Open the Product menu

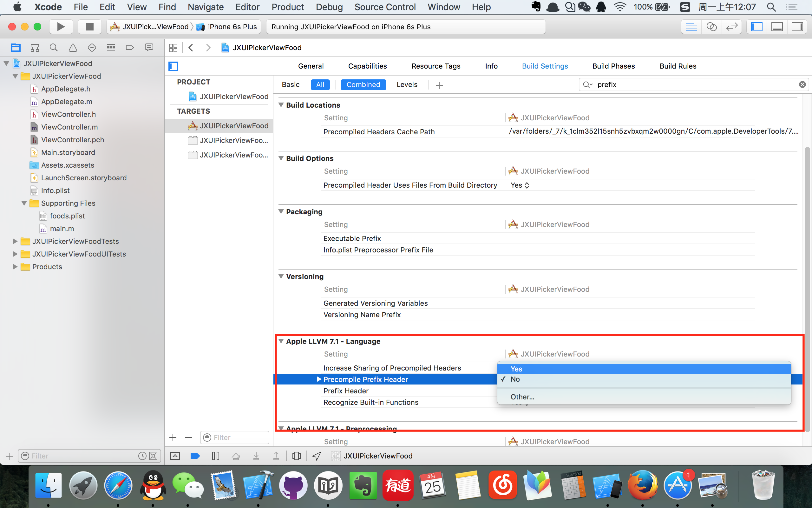click(x=288, y=7)
